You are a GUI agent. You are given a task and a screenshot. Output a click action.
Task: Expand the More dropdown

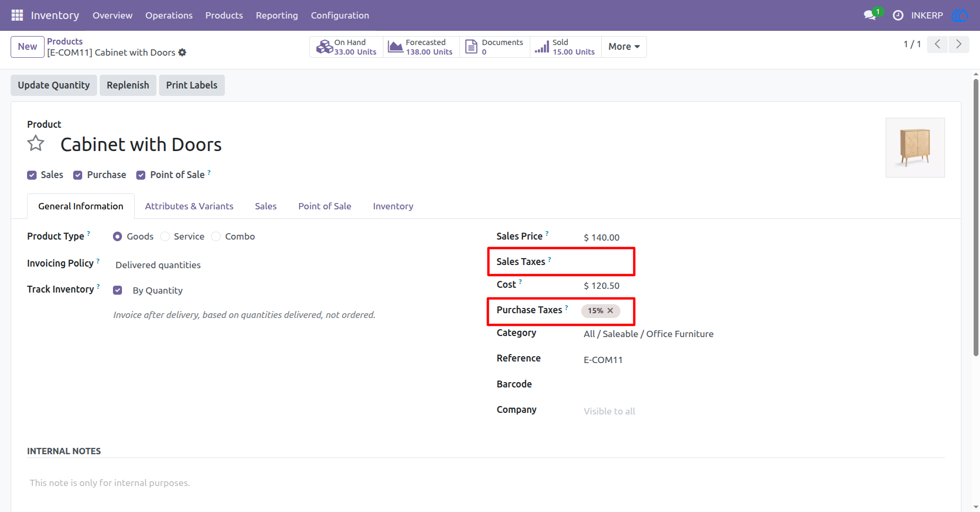pyautogui.click(x=624, y=47)
